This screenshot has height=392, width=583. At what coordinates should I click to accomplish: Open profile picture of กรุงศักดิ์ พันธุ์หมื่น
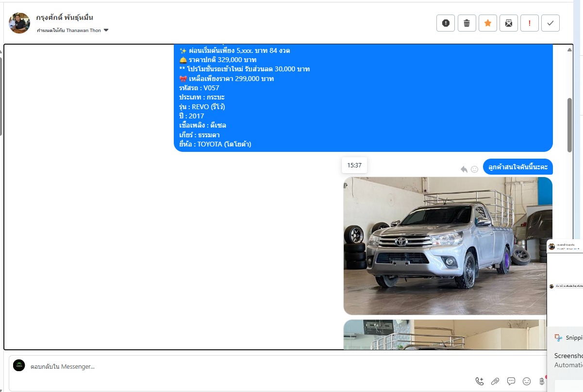pyautogui.click(x=19, y=23)
